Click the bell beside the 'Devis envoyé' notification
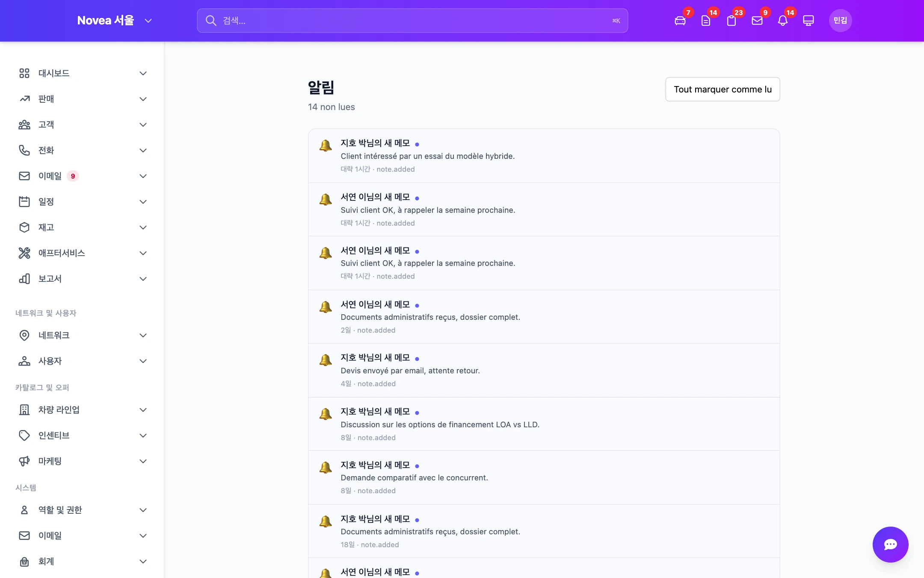This screenshot has height=578, width=924. (x=326, y=360)
